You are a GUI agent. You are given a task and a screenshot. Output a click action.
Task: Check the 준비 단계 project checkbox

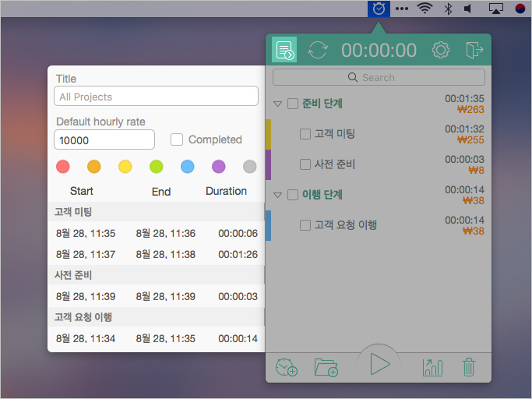coord(292,104)
